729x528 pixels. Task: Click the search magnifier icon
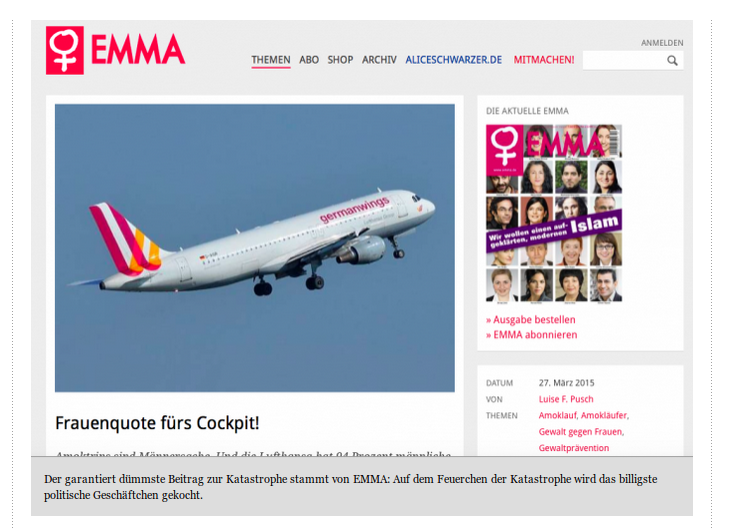coord(672,60)
